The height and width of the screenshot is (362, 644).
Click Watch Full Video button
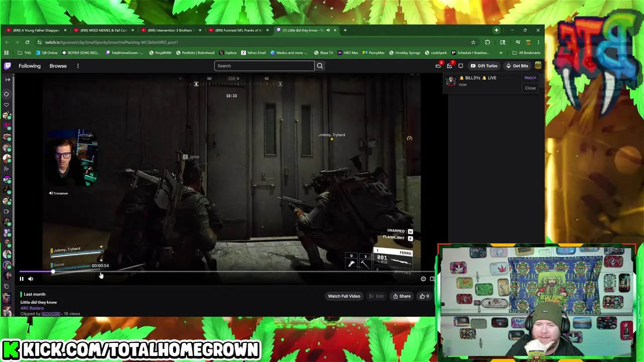click(344, 296)
